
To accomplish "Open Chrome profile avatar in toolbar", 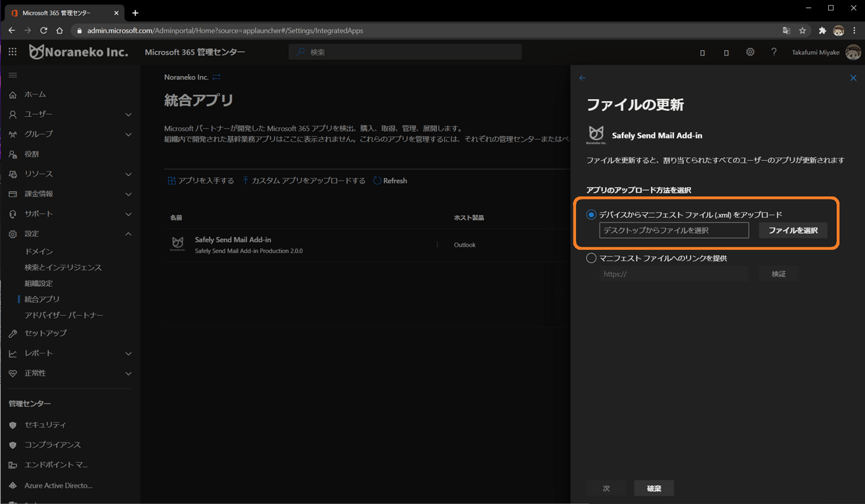I will pos(839,31).
